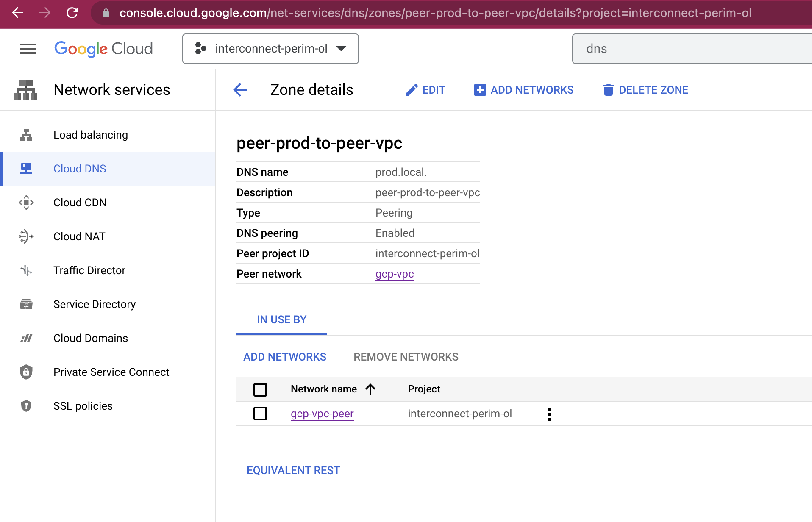Screen dimensions: 812x522
Task: Click inside the dns search field
Action: click(691, 48)
